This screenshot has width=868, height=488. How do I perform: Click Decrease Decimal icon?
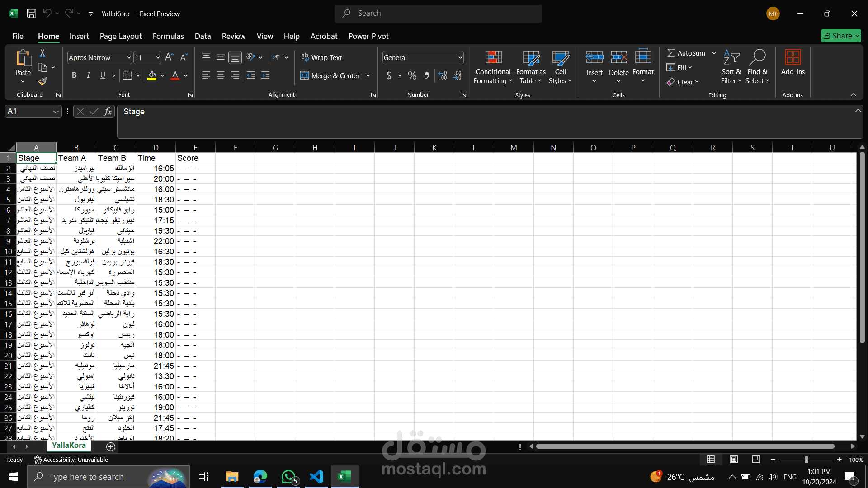[x=457, y=75]
